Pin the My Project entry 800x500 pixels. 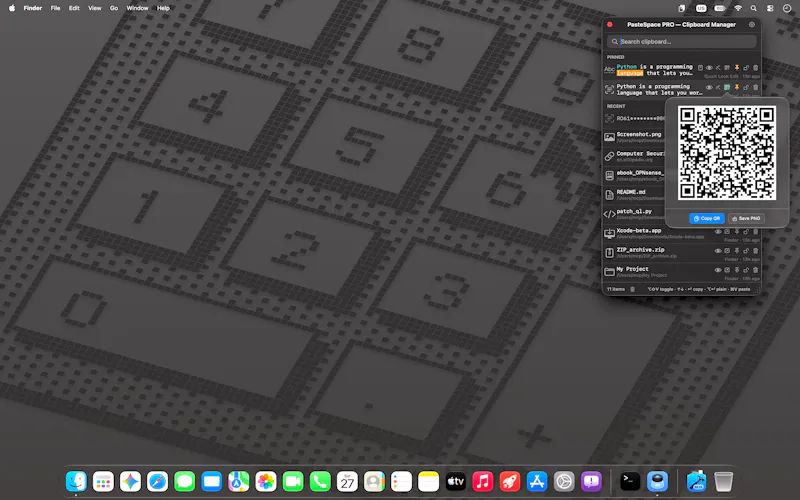[x=737, y=270]
